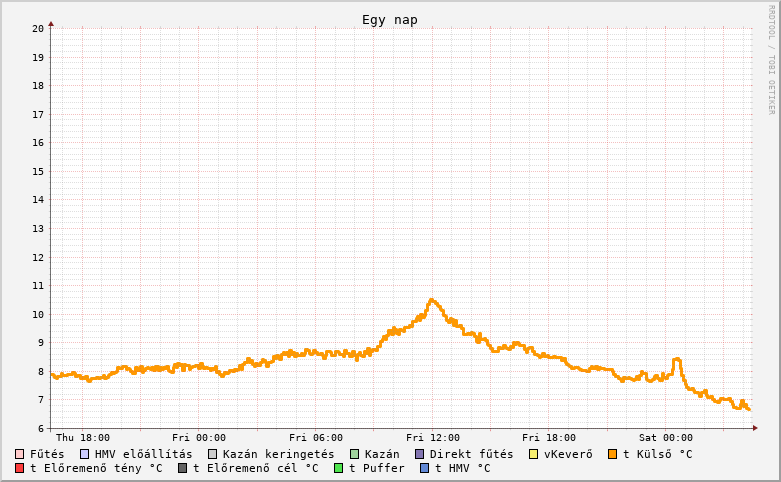The height and width of the screenshot is (482, 781).
Task: Select the "Thu 18:00" time axis label
Action: coord(83,438)
